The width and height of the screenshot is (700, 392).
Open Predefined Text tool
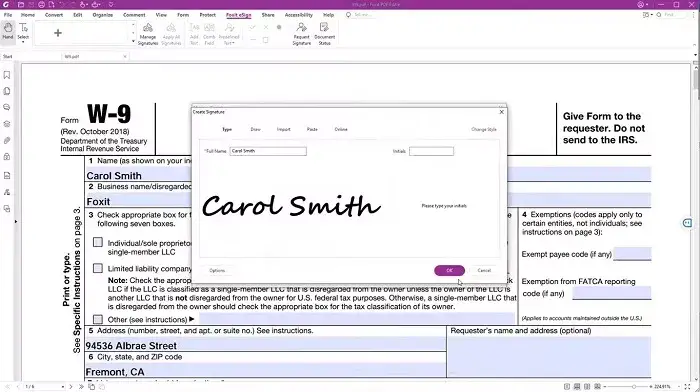[229, 34]
